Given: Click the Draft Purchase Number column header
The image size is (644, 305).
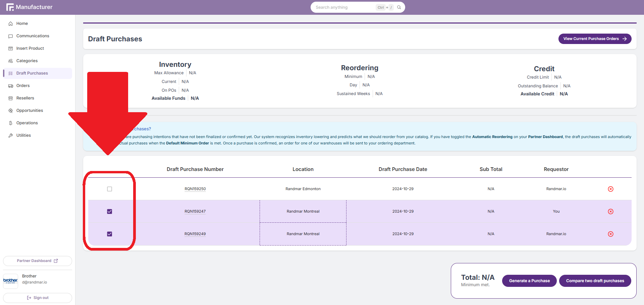Looking at the screenshot, I should [195, 169].
